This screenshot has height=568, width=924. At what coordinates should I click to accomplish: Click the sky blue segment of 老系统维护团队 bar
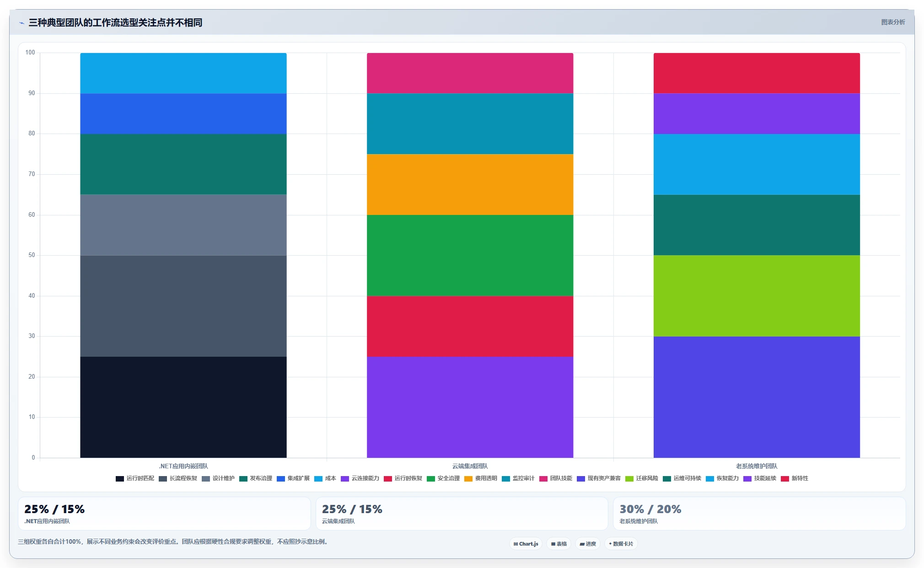[x=757, y=164]
